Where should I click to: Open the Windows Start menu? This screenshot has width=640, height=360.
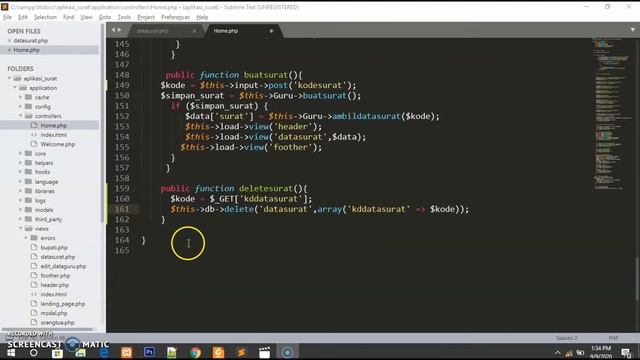tap(11, 353)
